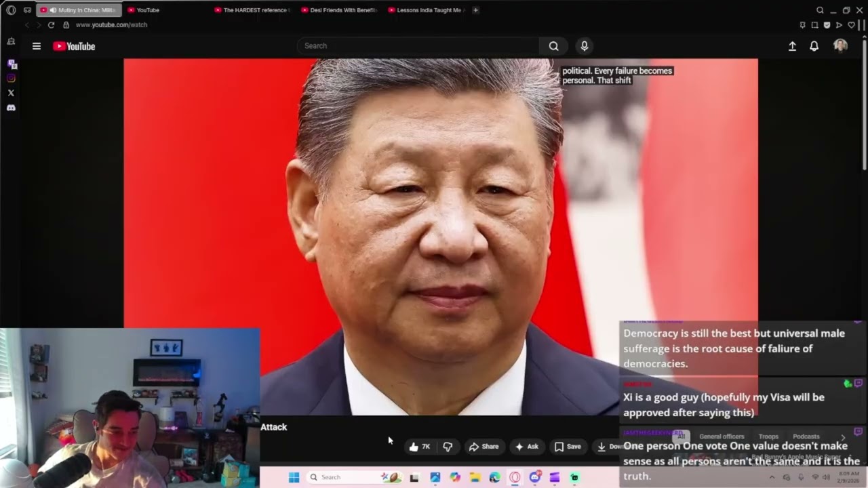
Task: Click the YouTube search field
Action: coord(418,46)
